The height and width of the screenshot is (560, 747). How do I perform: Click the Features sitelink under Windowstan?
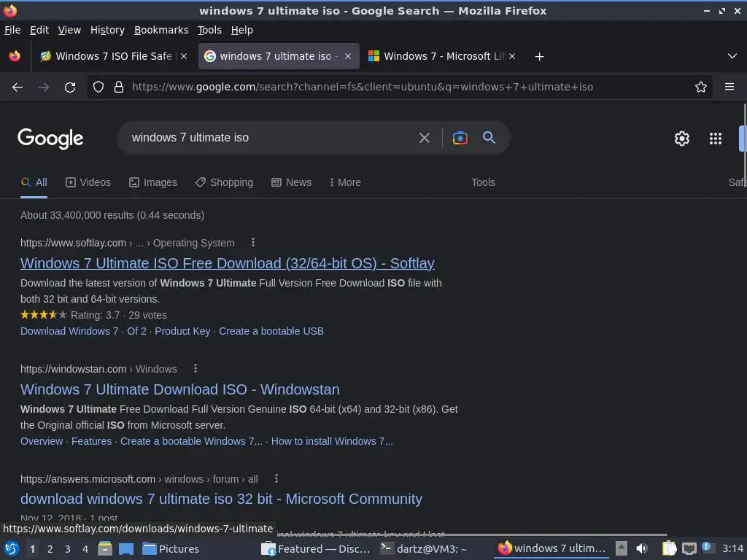pos(91,441)
